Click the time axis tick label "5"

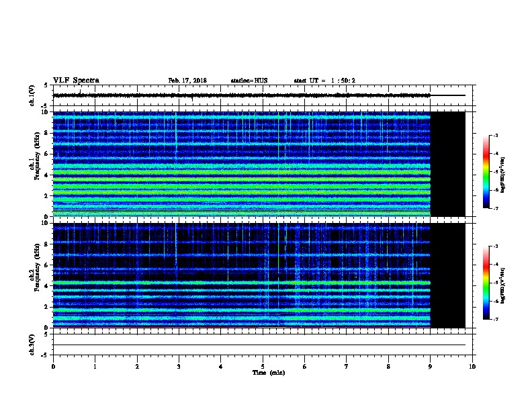(263, 367)
